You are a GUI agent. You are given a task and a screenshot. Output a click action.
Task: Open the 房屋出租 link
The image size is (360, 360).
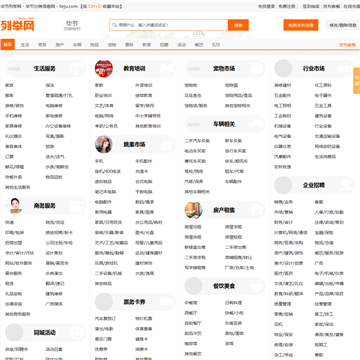click(193, 227)
